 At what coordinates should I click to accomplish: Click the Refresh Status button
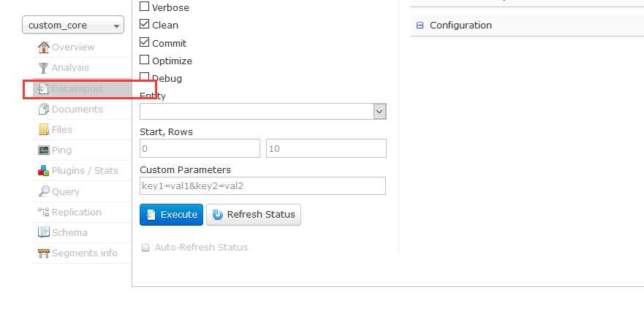[x=254, y=215]
